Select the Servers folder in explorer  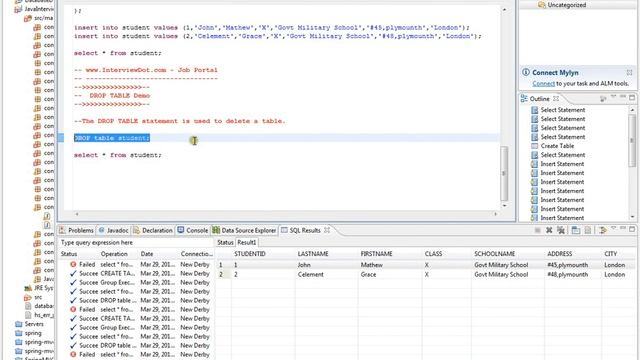(29, 324)
